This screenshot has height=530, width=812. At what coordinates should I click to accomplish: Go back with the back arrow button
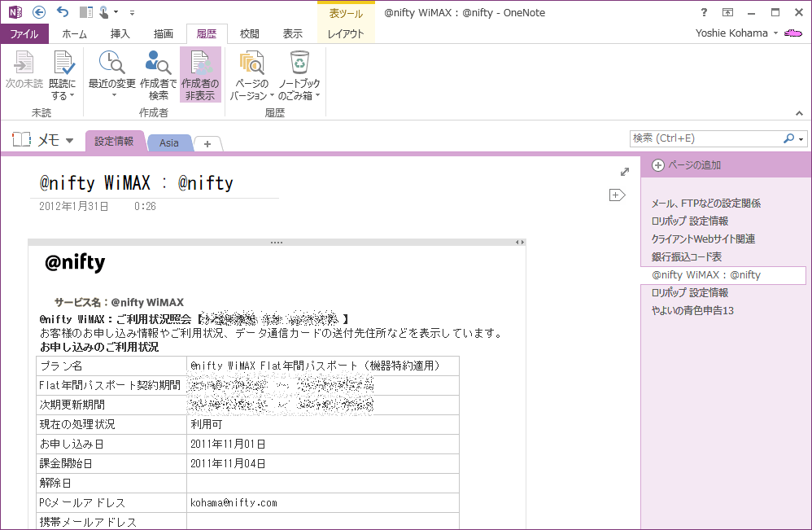tap(39, 12)
